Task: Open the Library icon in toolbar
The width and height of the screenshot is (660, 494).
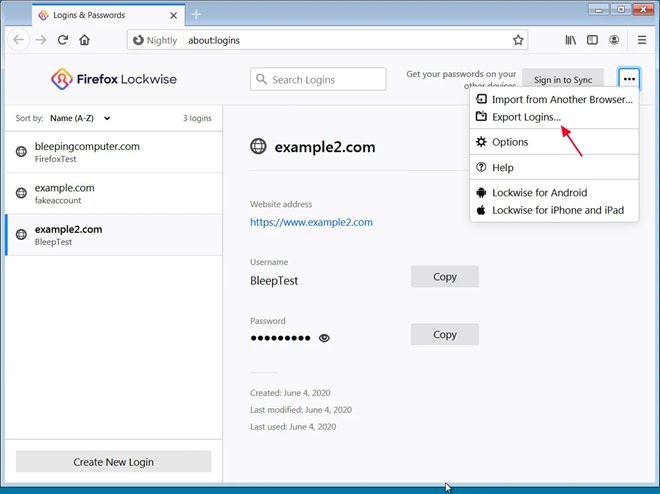Action: click(x=571, y=40)
